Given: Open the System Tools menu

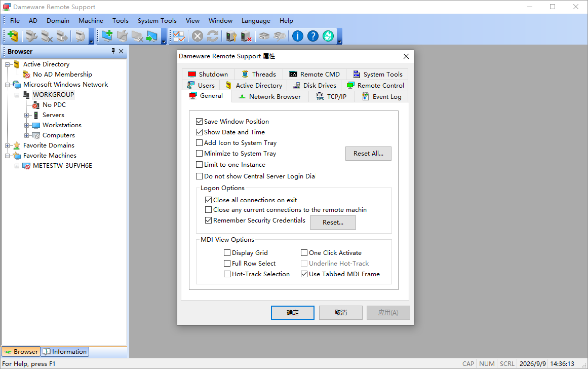Looking at the screenshot, I should pos(157,21).
